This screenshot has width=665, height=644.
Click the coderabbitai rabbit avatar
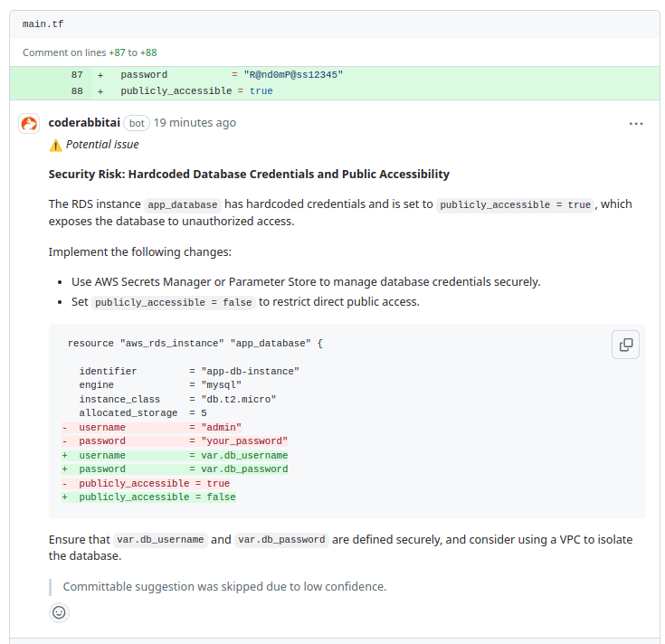tap(29, 123)
